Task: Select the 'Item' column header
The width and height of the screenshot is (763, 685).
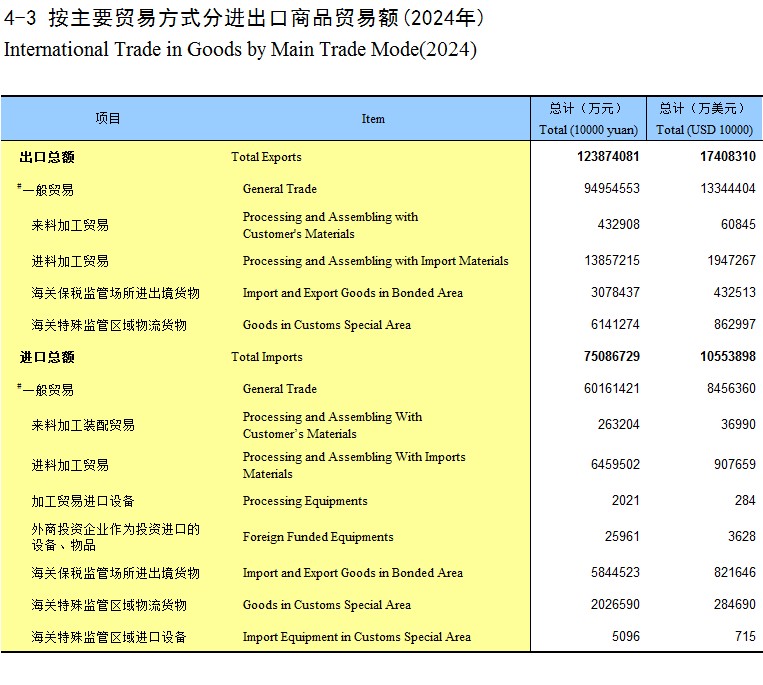Action: (373, 119)
